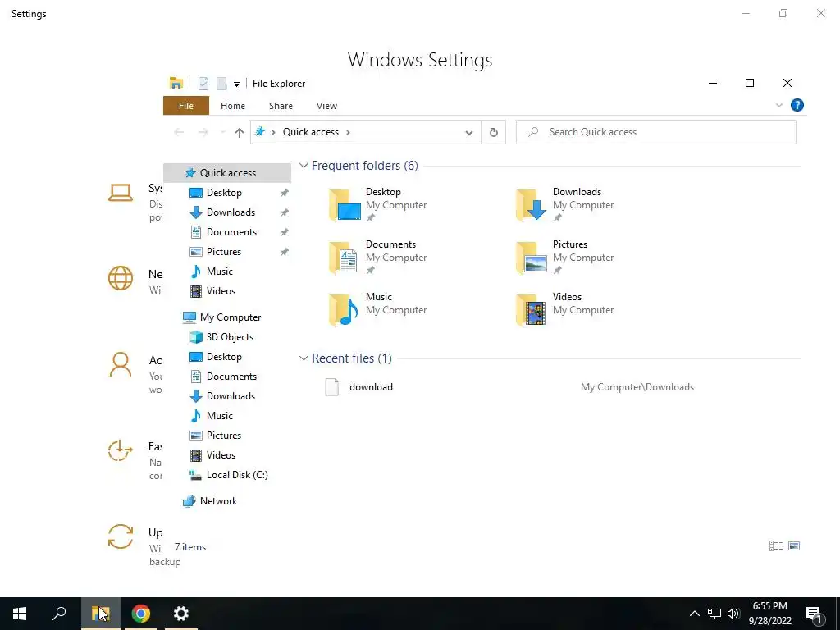Switch to the Home ribbon tab
Image resolution: width=840 pixels, height=630 pixels.
click(232, 106)
